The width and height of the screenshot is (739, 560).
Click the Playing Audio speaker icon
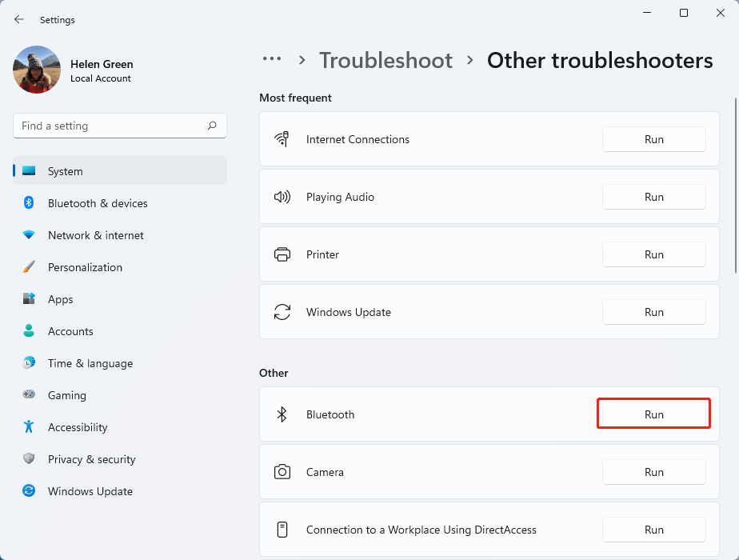(282, 197)
